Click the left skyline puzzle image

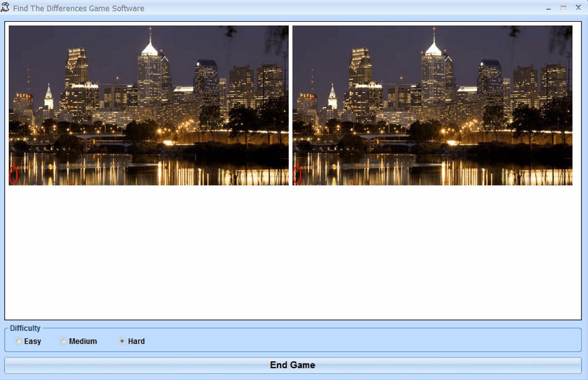tap(149, 105)
